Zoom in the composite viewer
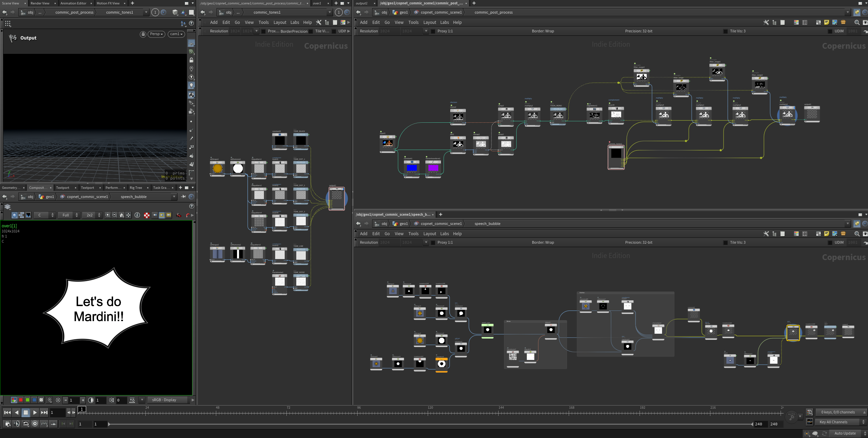The image size is (868, 438). (108, 215)
